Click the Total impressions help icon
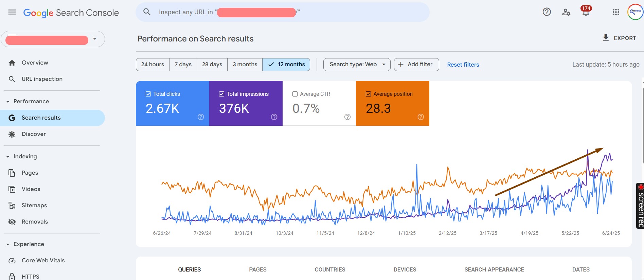Viewport: 644px width, 280px height. coord(274,117)
